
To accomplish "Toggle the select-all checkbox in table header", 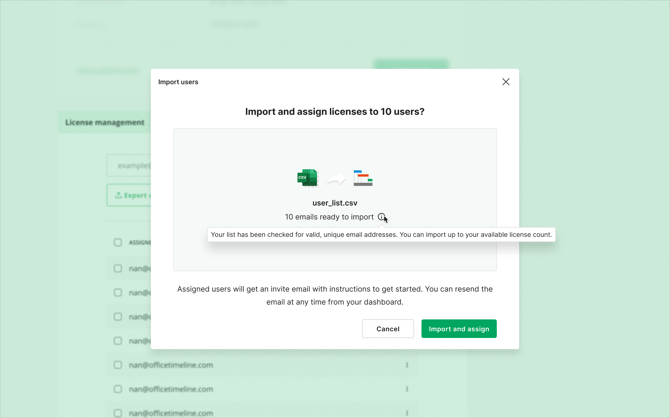I will (x=118, y=242).
